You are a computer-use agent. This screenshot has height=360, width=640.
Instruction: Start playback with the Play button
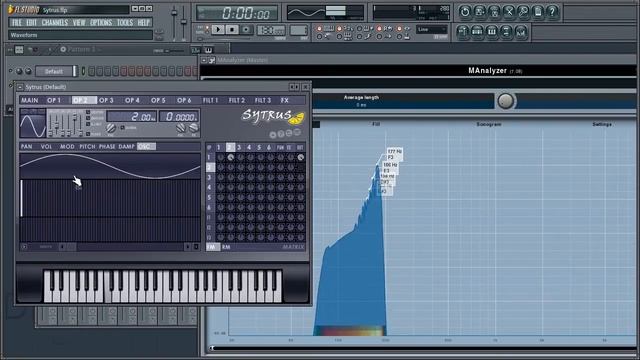point(218,29)
